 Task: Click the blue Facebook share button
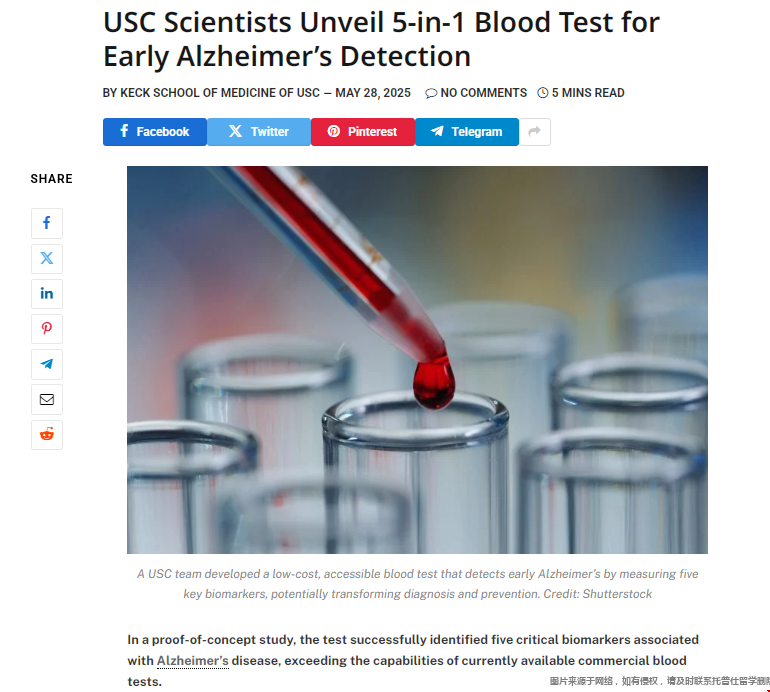pyautogui.click(x=155, y=132)
